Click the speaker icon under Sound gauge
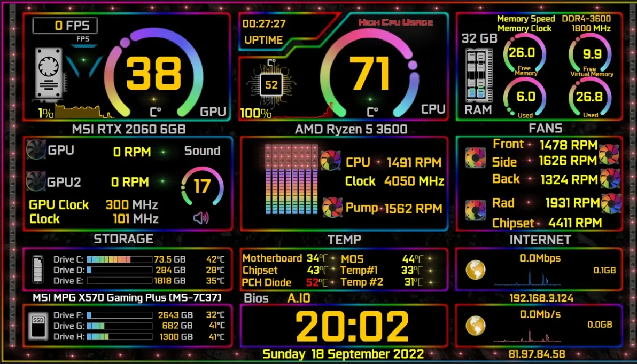Image resolution: width=637 pixels, height=364 pixels. click(201, 218)
